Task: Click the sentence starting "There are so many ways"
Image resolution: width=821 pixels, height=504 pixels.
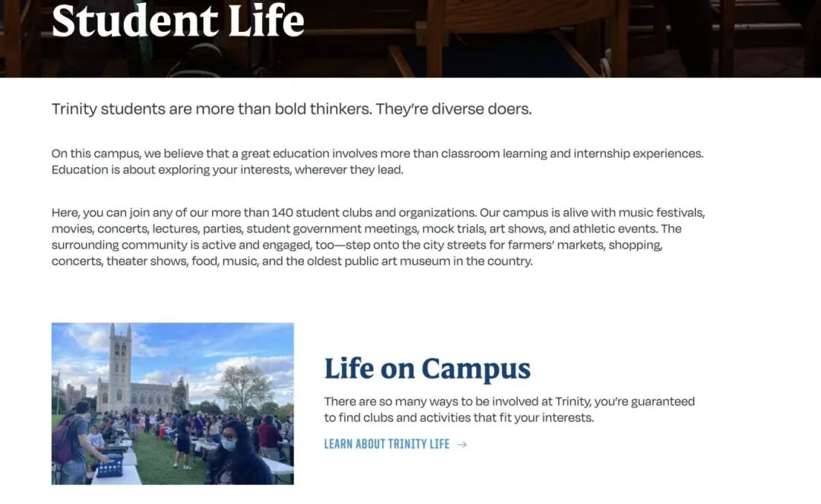Action: (x=509, y=401)
